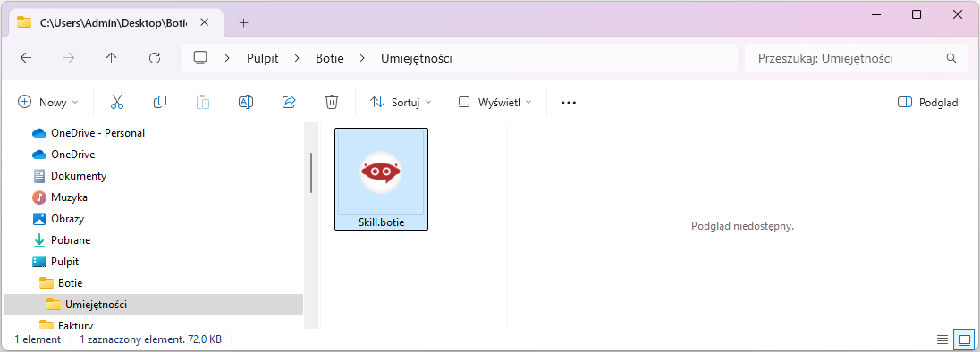
Task: Click the Skill.botie file name label
Action: pyautogui.click(x=381, y=222)
